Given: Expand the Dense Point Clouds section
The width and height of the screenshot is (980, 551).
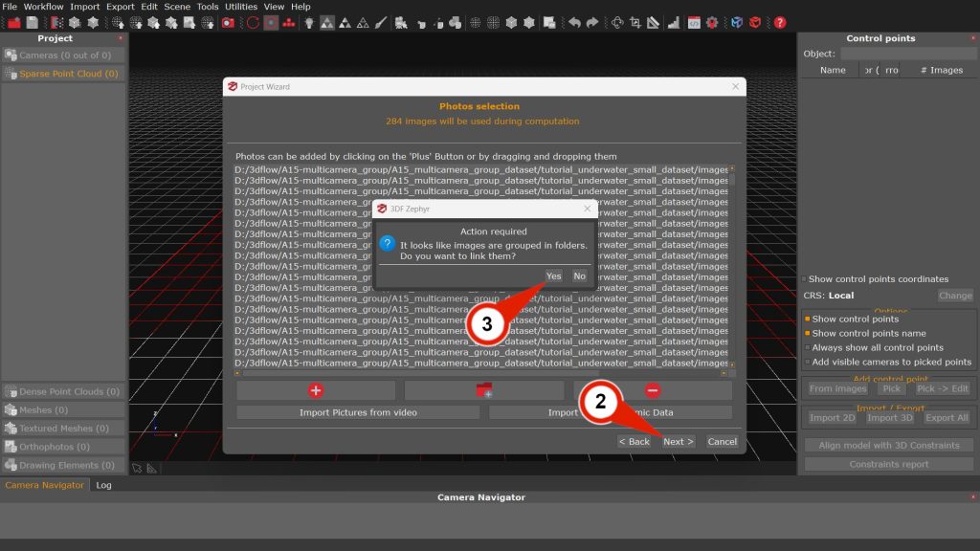Looking at the screenshot, I should click(63, 391).
